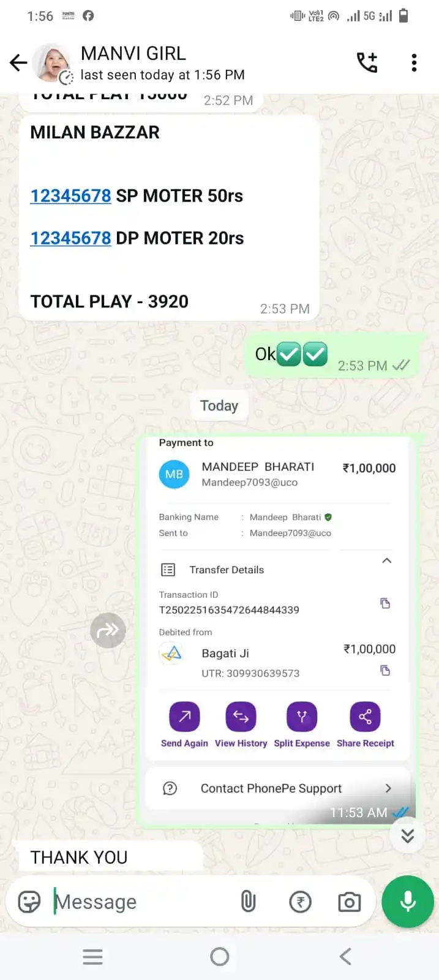Open attachments with the paperclip icon
Viewport: 439px width, 980px height.
click(248, 902)
